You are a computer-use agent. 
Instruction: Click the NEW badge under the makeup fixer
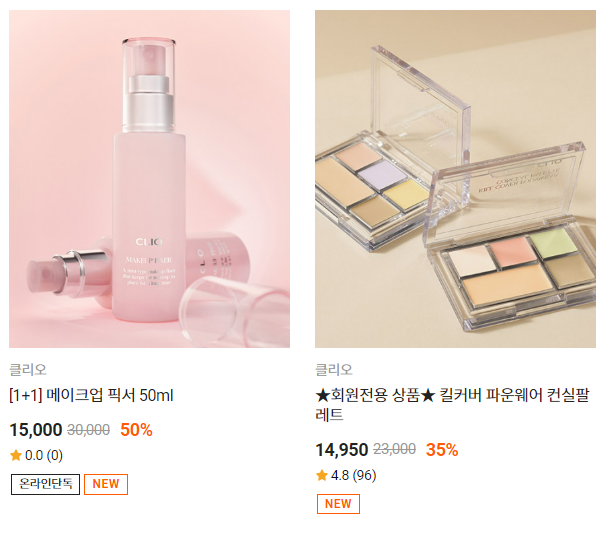[106, 484]
